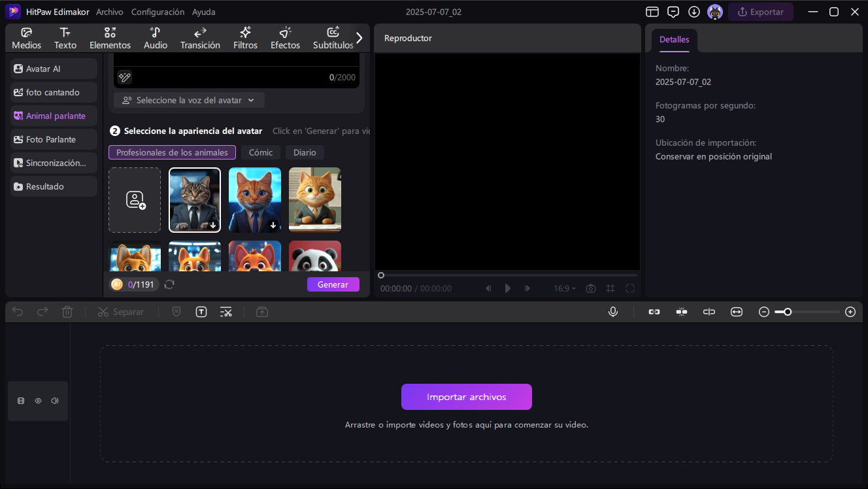Select Foto Parlante in sidebar
Screen dimensions: 868x489
54,139
